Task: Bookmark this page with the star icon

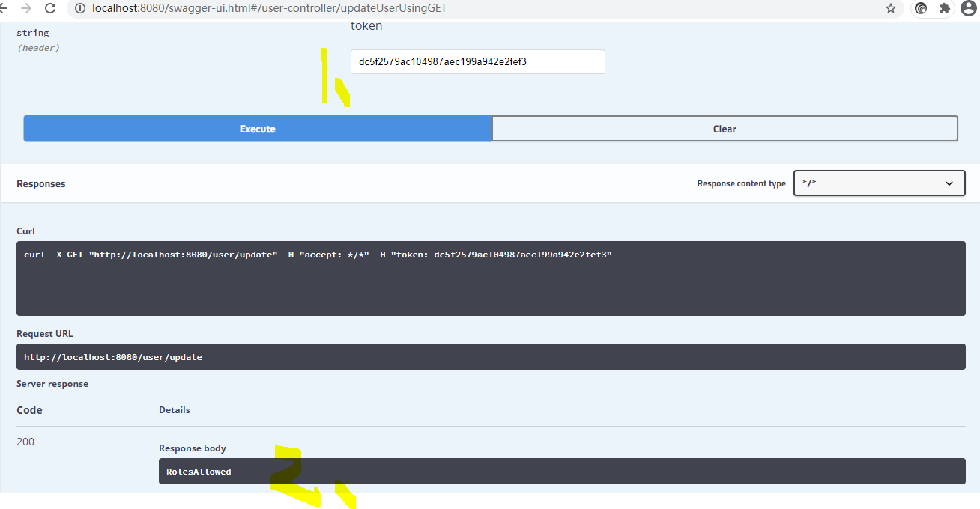Action: pos(891,8)
